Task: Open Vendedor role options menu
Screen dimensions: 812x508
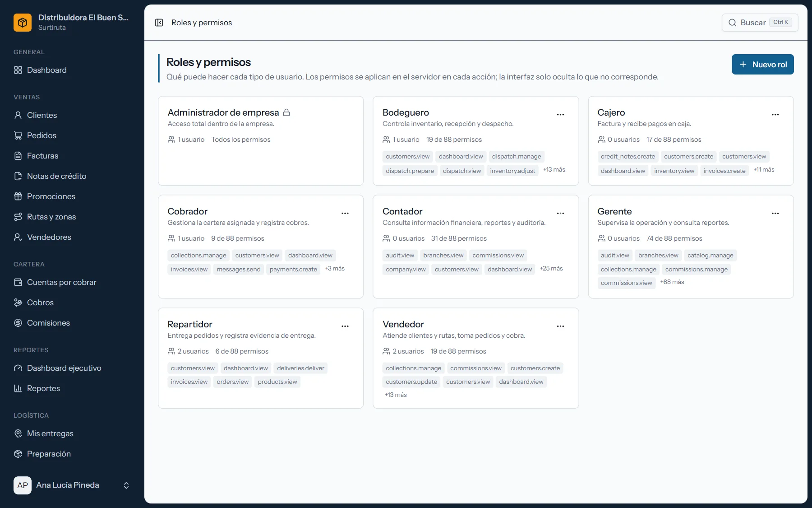Action: click(560, 326)
